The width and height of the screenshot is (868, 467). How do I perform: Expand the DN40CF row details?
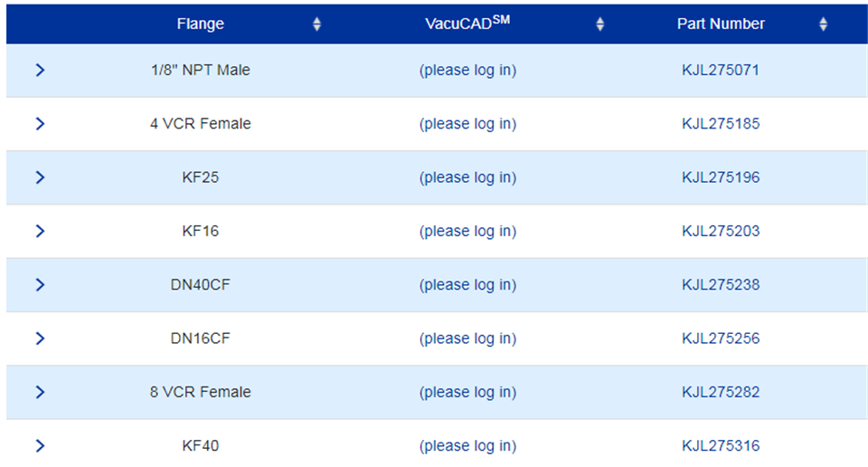40,284
